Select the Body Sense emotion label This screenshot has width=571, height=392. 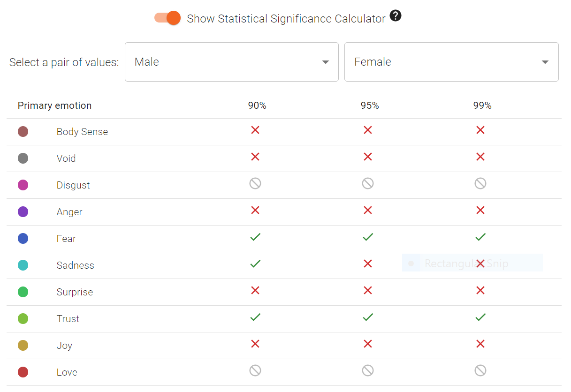click(x=82, y=132)
